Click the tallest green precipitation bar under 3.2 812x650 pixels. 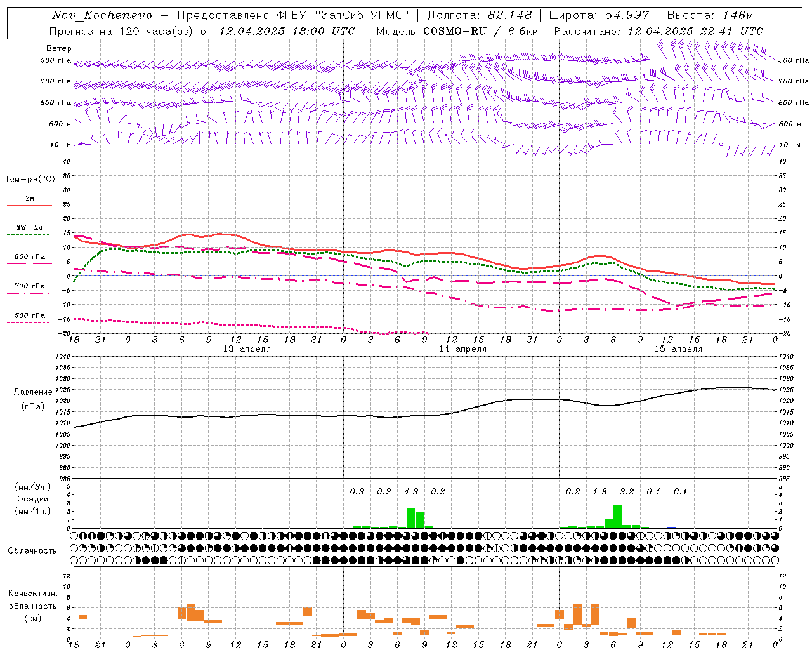[617, 517]
